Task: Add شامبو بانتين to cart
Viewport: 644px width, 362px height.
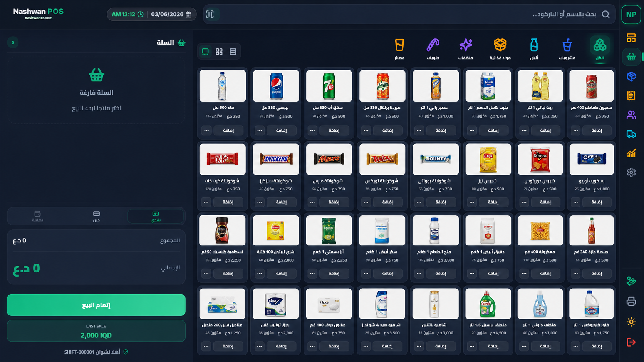Action: pyautogui.click(x=440, y=346)
